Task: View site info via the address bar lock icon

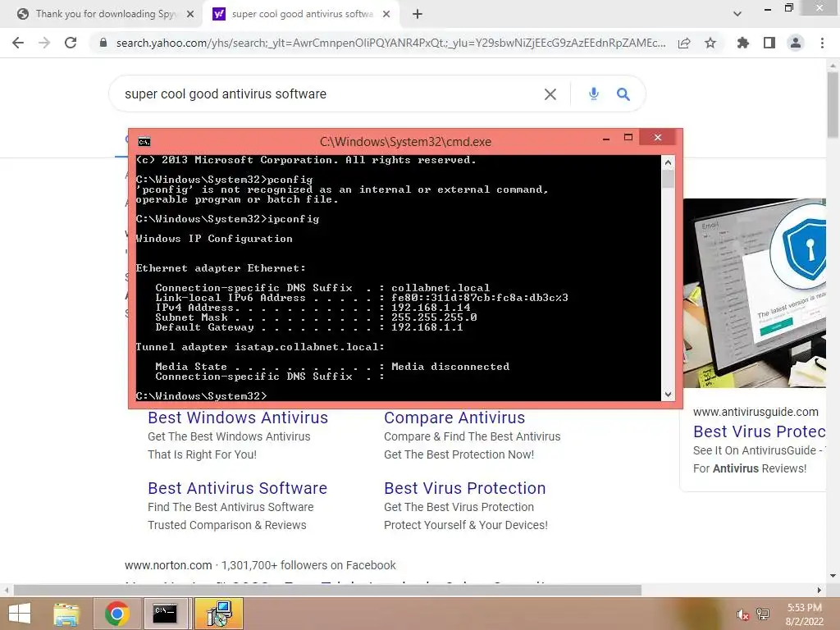Action: pyautogui.click(x=103, y=43)
